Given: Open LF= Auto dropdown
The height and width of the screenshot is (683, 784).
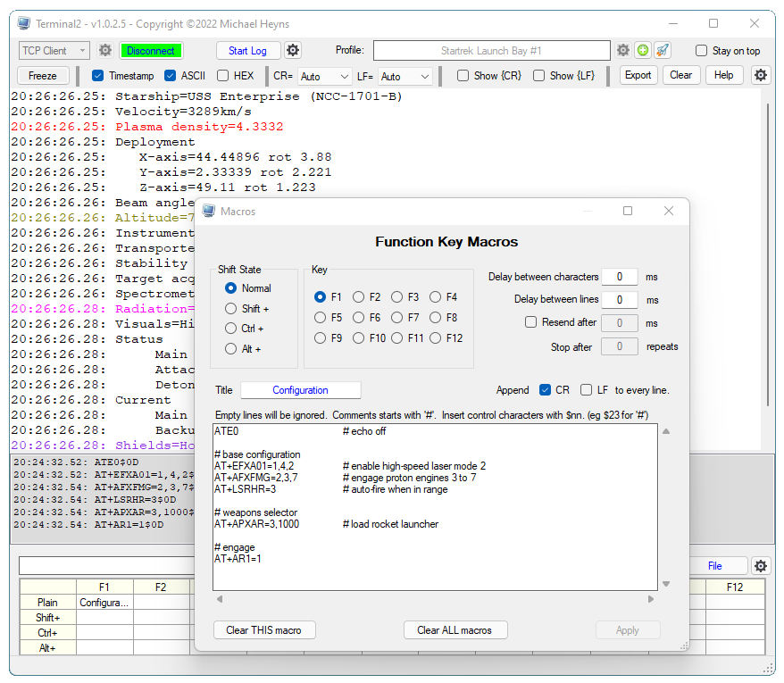Looking at the screenshot, I should 405,77.
